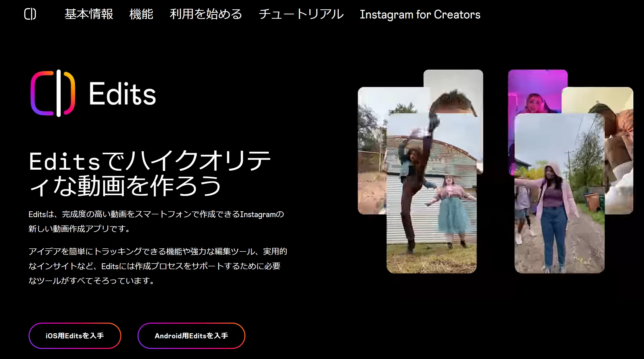Click paragraph starting Editsは、完成度の高い動画
The image size is (644, 359).
(156, 221)
